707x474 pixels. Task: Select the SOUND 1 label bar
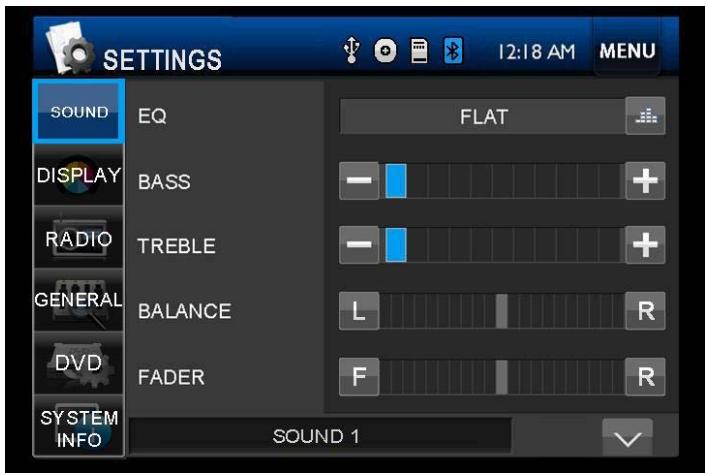[320, 437]
